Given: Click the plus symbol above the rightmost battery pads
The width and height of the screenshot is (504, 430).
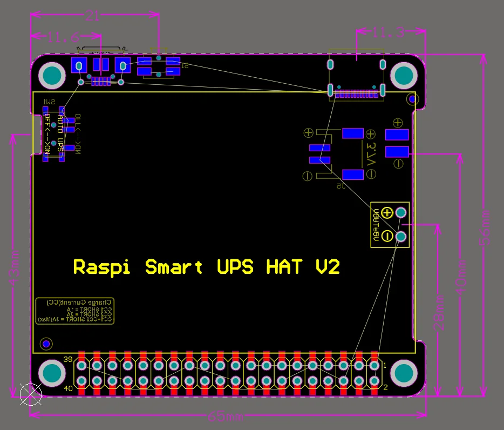Looking at the screenshot, I should (398, 123).
